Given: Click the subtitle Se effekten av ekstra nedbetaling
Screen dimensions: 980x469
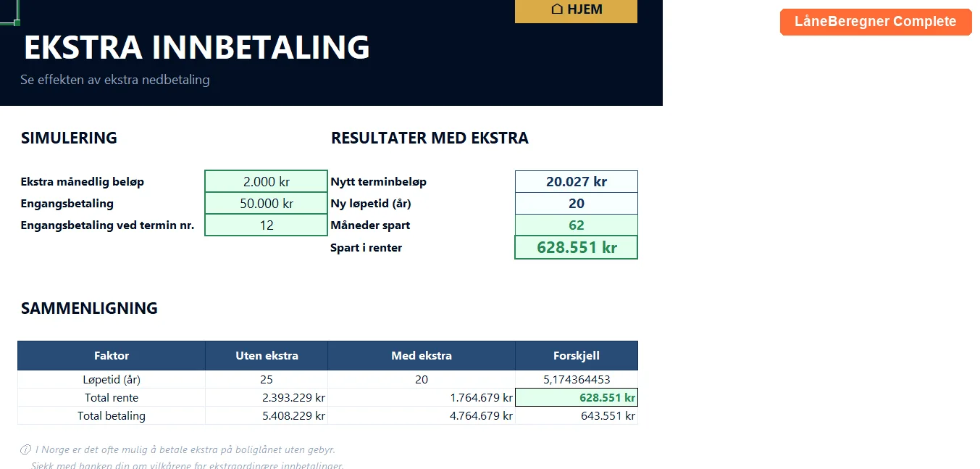Looking at the screenshot, I should coord(115,80).
